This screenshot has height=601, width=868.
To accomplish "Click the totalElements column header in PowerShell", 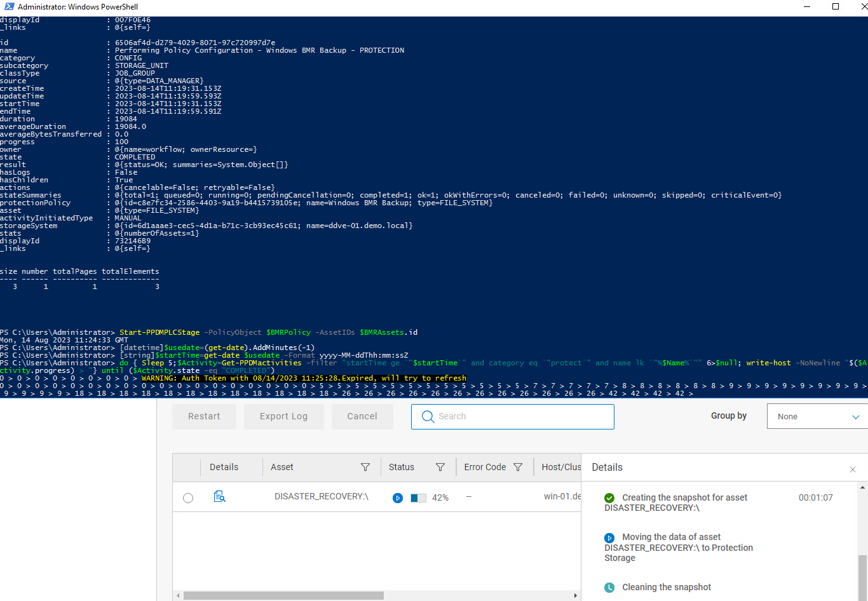I will (x=130, y=271).
